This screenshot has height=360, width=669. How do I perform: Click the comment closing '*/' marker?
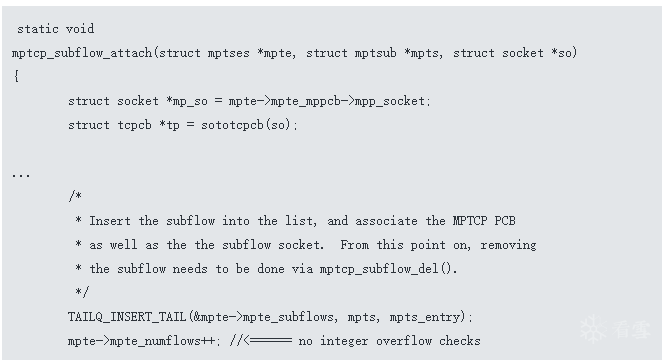coord(82,292)
